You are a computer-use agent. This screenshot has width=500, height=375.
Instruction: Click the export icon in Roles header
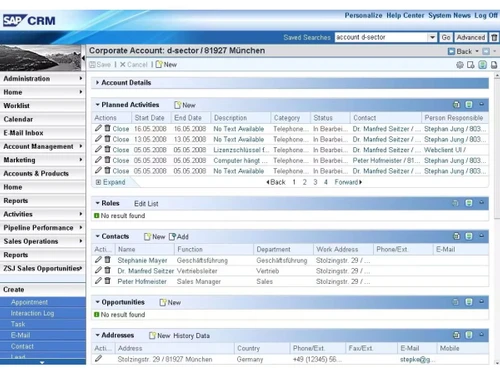pos(469,203)
